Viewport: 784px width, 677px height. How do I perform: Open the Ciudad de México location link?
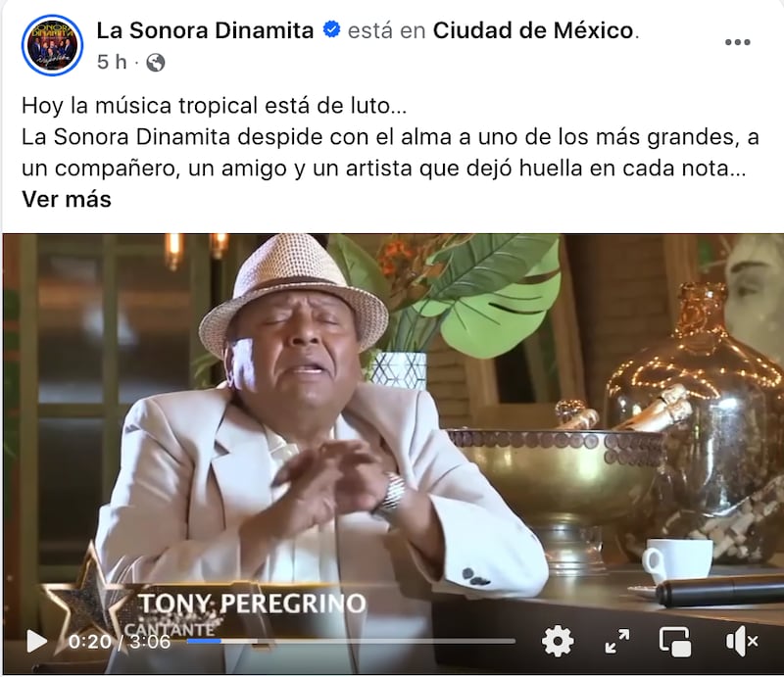coord(533,30)
